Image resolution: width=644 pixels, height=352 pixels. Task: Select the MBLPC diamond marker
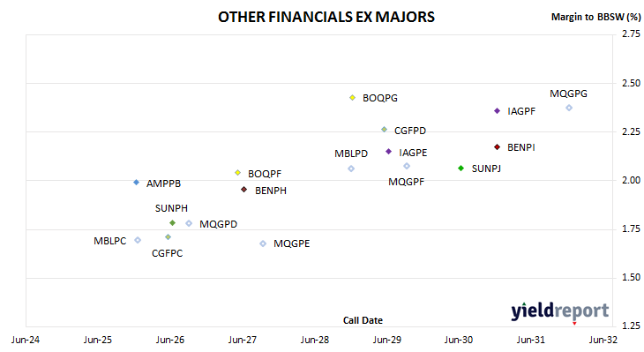tap(138, 240)
